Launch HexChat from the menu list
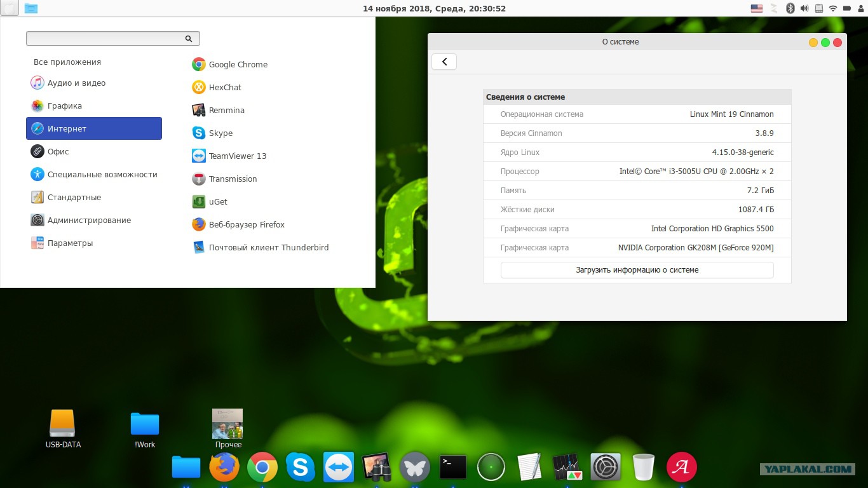 click(217, 88)
